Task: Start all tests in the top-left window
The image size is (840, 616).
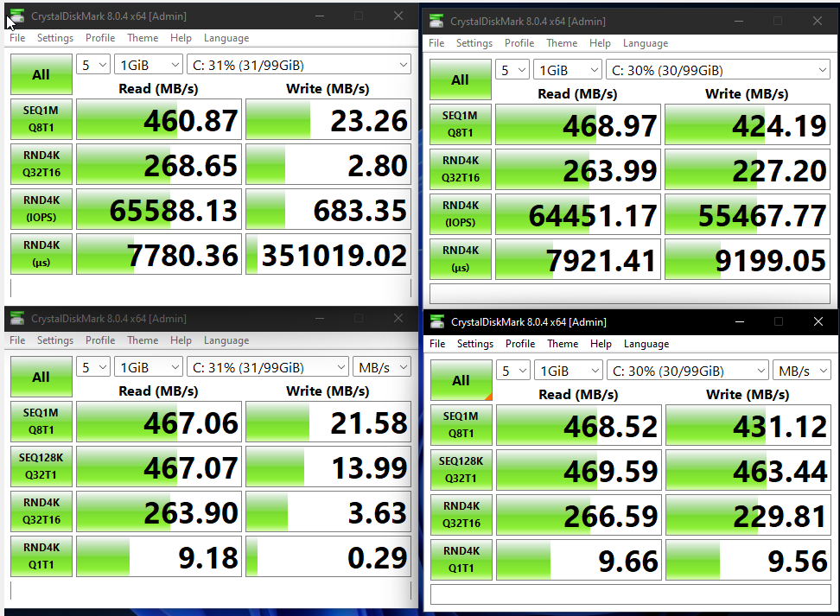Action: pyautogui.click(x=41, y=74)
